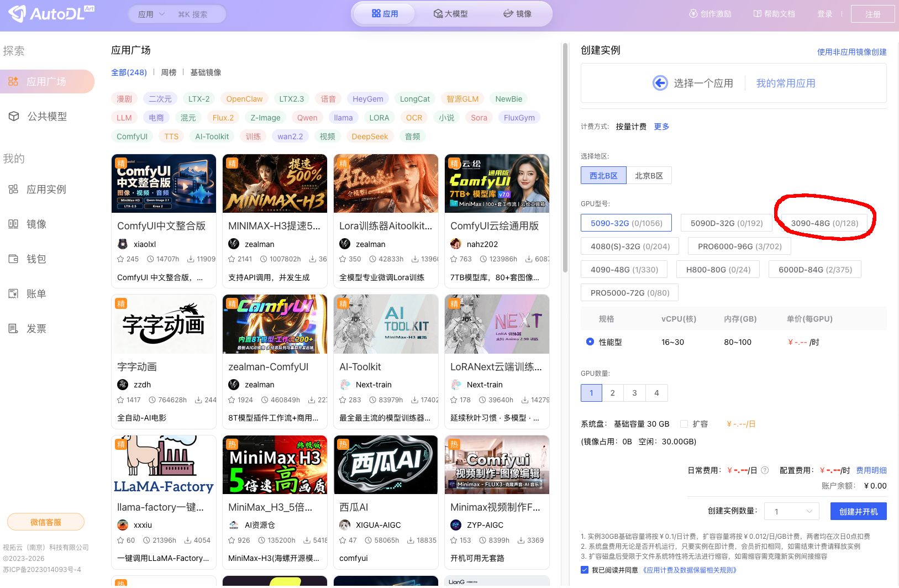This screenshot has width=899, height=588.
Task: Click blue back arrow beside 选择一个应用
Action: [660, 83]
